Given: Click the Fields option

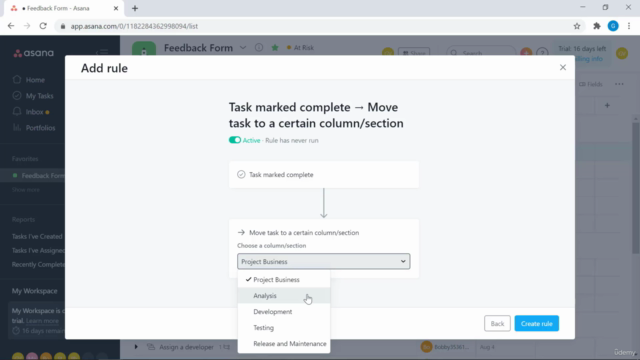Looking at the screenshot, I should [x=591, y=84].
